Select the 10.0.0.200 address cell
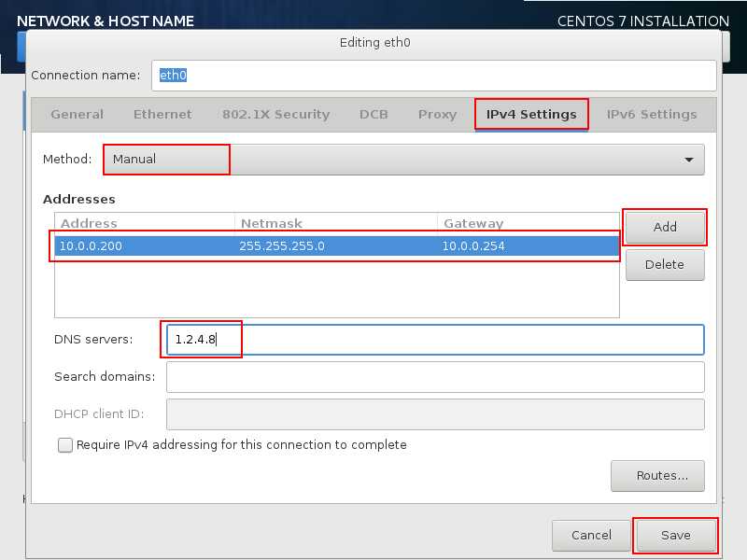Viewport: 747px width, 560px height. coord(145,246)
